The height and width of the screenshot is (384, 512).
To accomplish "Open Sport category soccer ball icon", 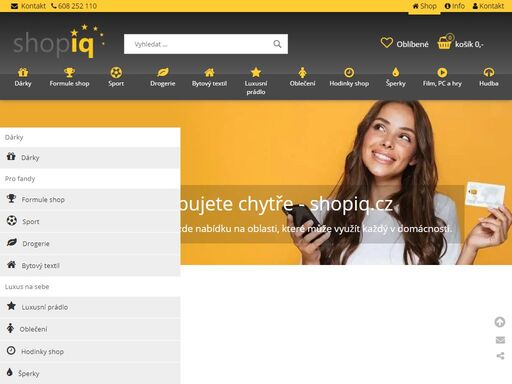I will pyautogui.click(x=116, y=72).
